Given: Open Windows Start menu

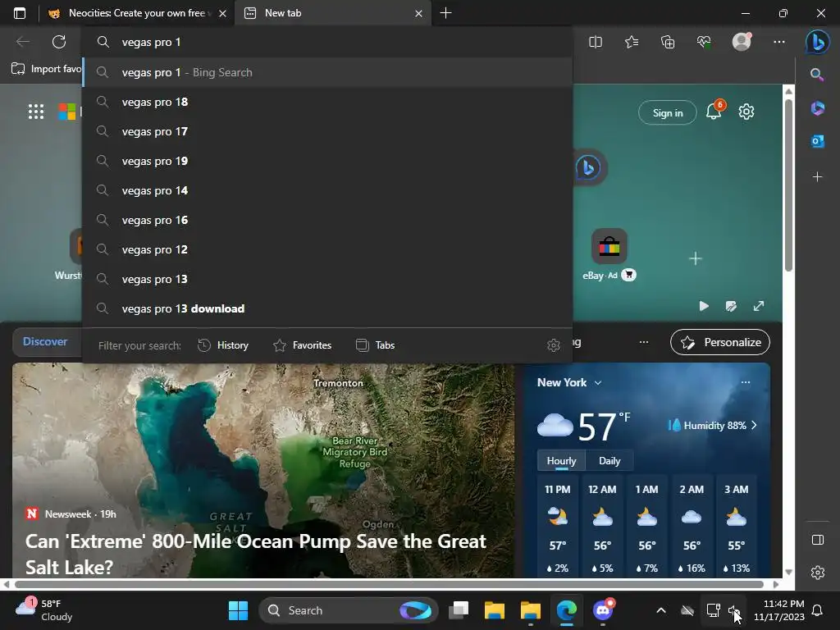Looking at the screenshot, I should pyautogui.click(x=238, y=610).
